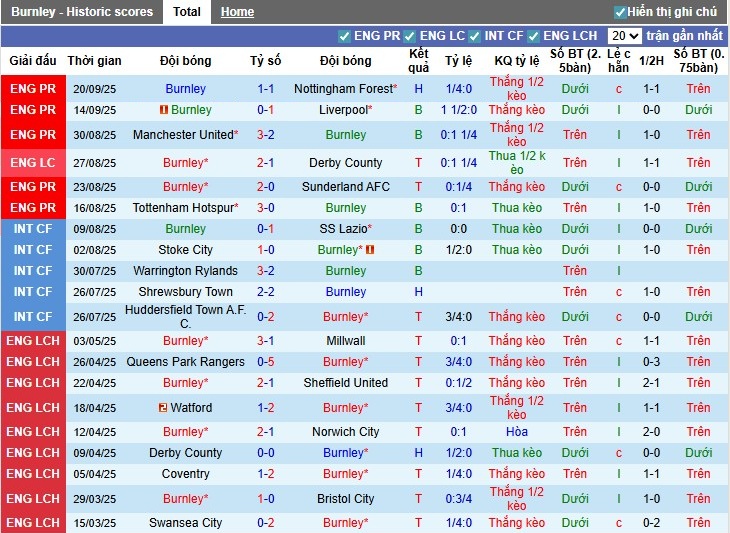Select date 20/09/25
The image size is (730, 533).
95,89
